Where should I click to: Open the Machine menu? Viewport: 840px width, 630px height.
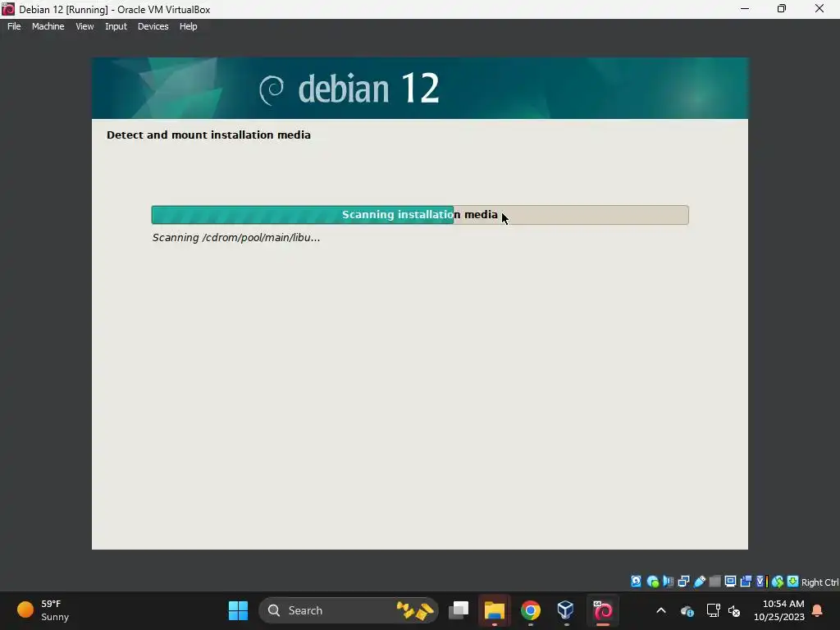pos(48,26)
